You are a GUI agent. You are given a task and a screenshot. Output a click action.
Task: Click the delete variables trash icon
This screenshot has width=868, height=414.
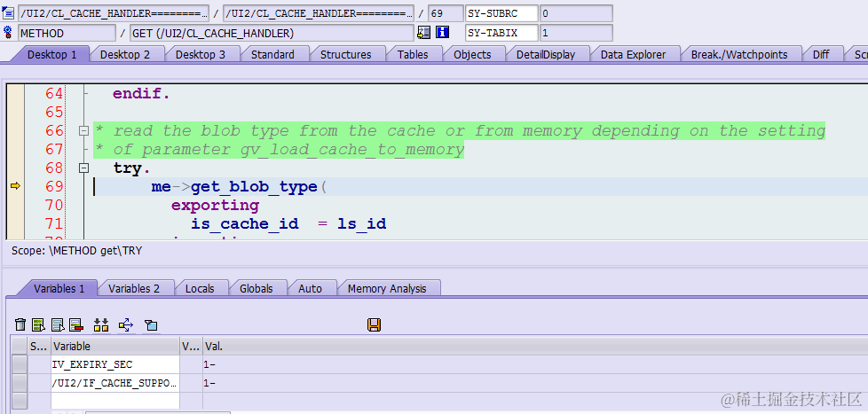20,325
